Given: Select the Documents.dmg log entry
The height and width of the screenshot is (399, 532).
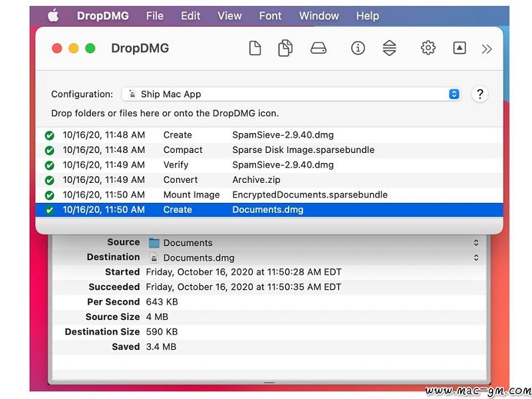Looking at the screenshot, I should point(268,209).
